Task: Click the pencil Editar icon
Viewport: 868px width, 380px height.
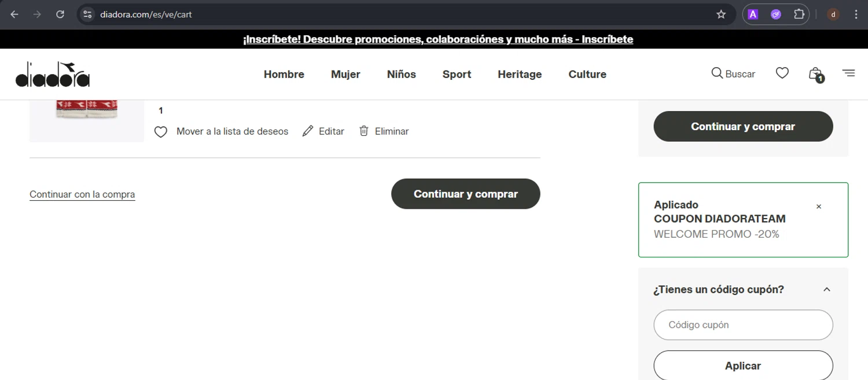Action: tap(308, 131)
